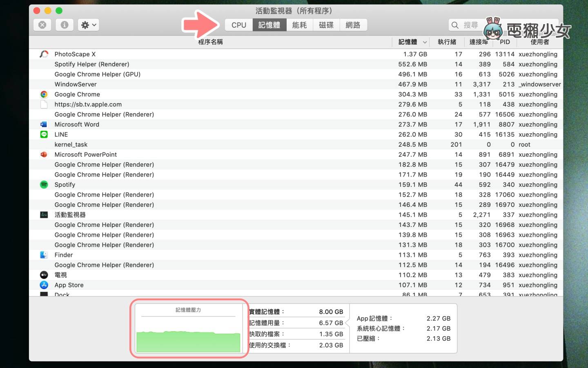
Task: Select the Finder process name
Action: (64, 255)
